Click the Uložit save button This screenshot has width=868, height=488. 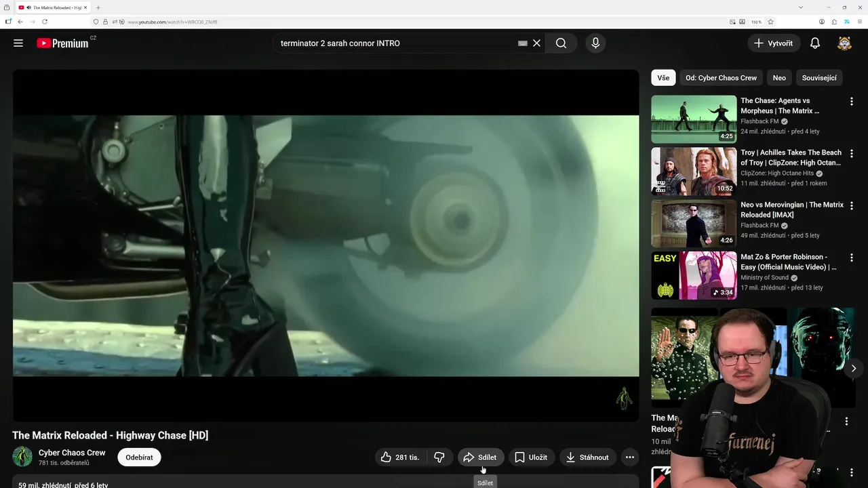[531, 457]
